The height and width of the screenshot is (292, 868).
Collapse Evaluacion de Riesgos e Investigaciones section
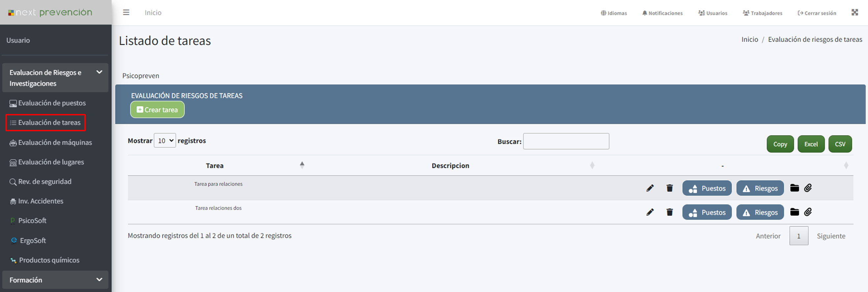pos(55,78)
